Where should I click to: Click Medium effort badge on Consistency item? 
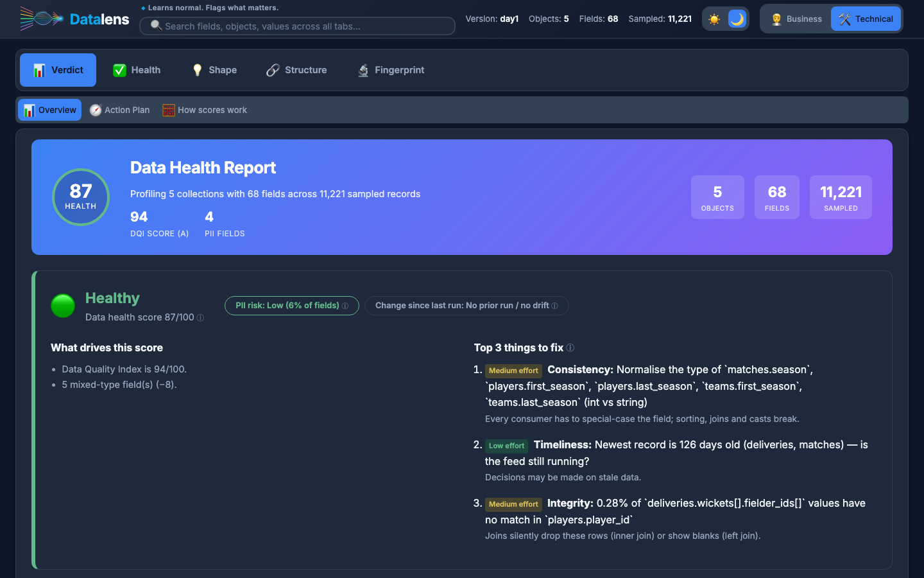click(x=513, y=371)
